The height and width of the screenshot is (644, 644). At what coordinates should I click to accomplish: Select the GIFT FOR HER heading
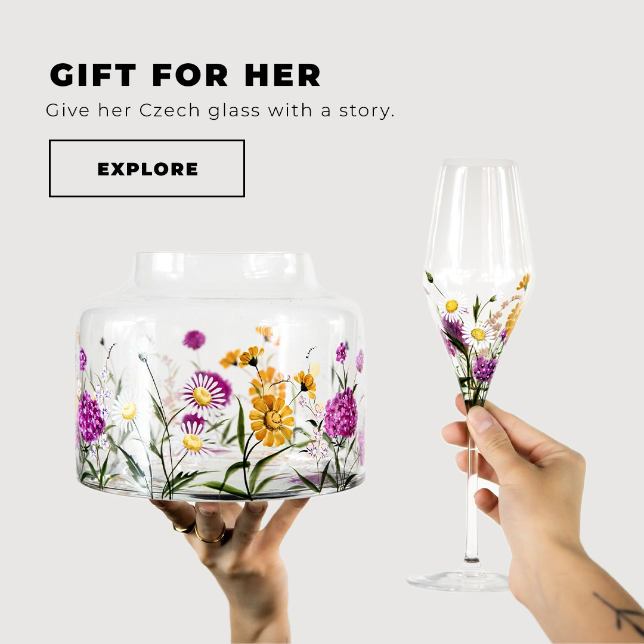click(185, 75)
